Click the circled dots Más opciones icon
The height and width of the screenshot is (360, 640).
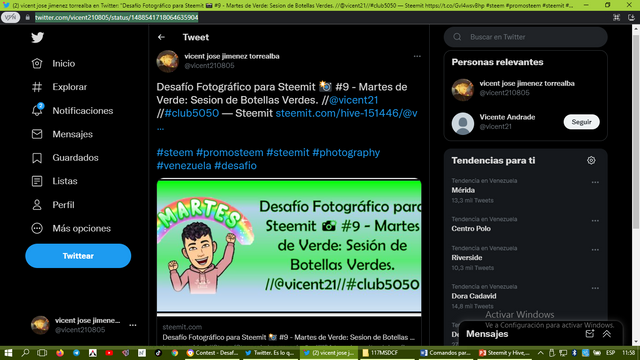pyautogui.click(x=37, y=228)
